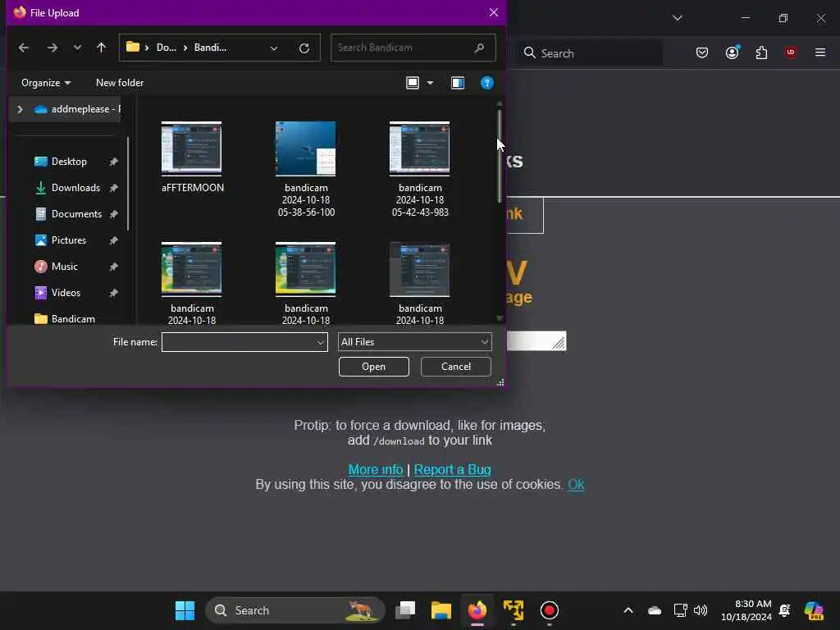Screen dimensions: 840x630
Task: Click the OneDrive cloud tray icon
Action: [x=654, y=610]
